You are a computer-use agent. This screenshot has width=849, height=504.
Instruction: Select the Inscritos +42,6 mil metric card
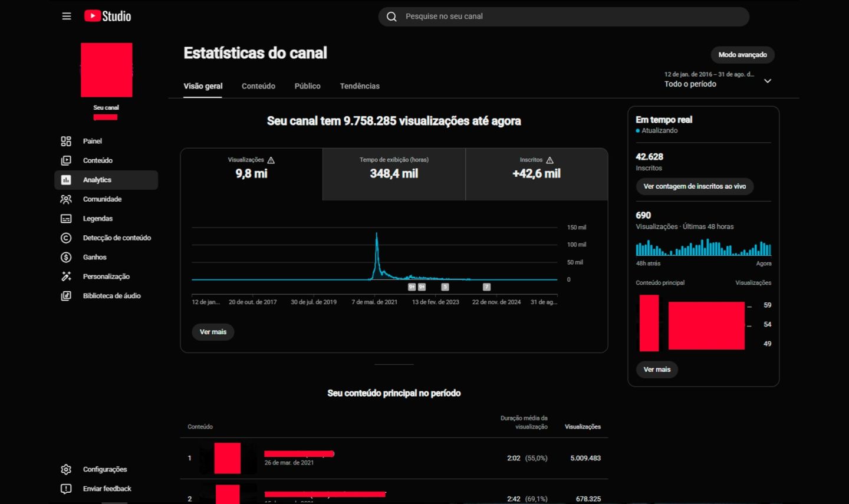[537, 174]
